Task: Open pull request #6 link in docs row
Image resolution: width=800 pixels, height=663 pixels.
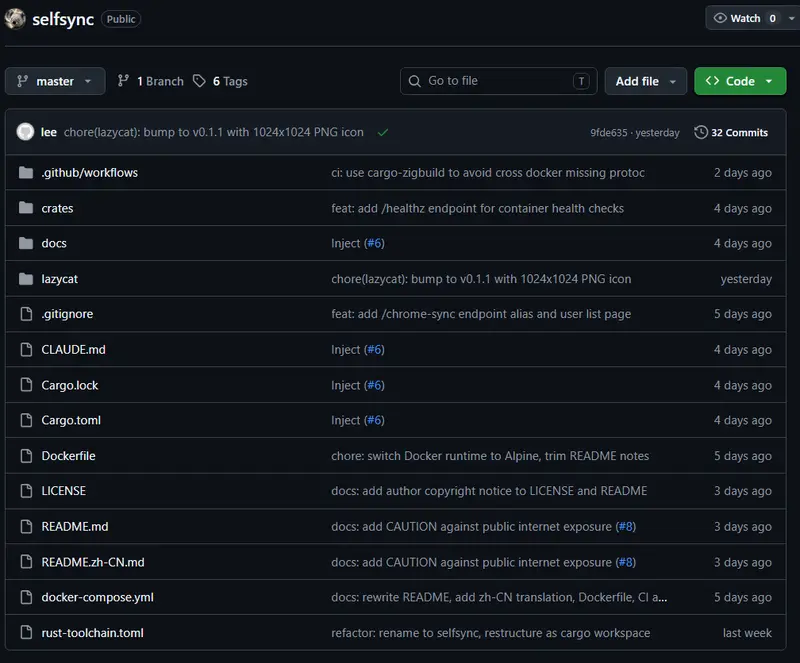Action: pos(375,243)
